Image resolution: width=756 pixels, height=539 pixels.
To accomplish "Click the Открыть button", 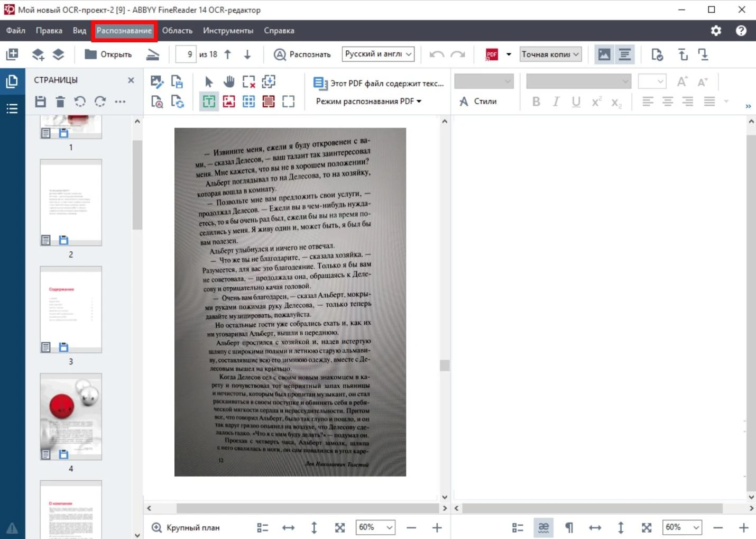I will click(108, 54).
